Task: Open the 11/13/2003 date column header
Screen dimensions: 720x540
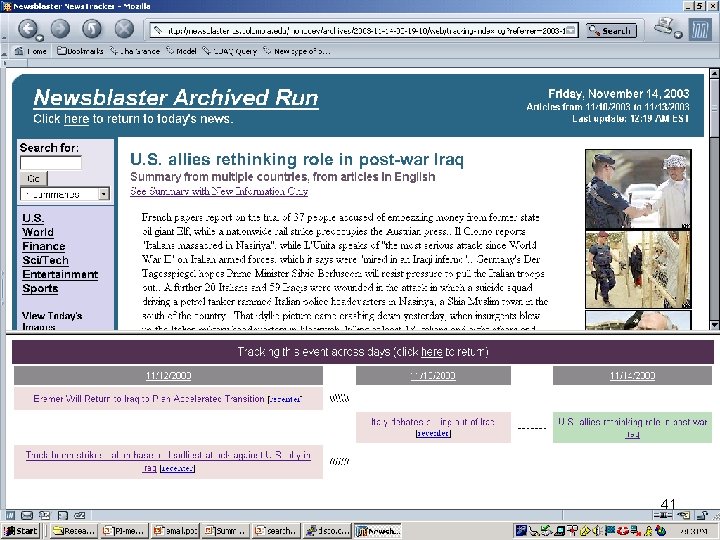Action: [x=433, y=376]
